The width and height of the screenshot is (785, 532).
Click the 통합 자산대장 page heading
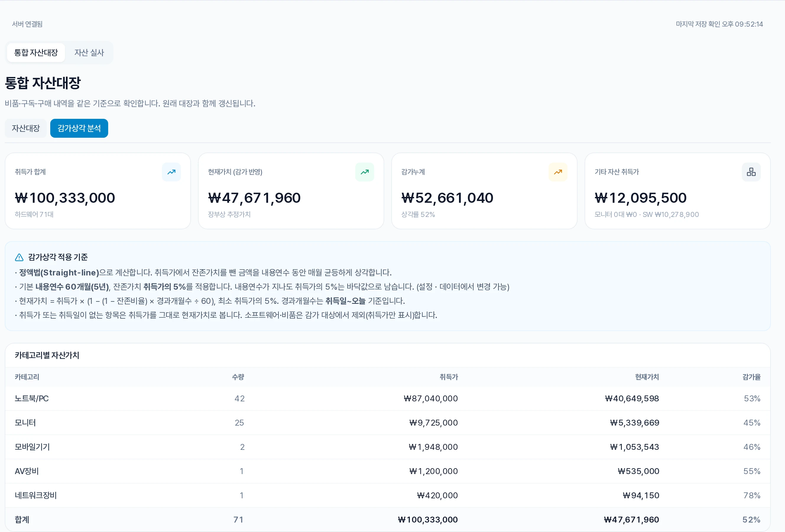tap(43, 83)
